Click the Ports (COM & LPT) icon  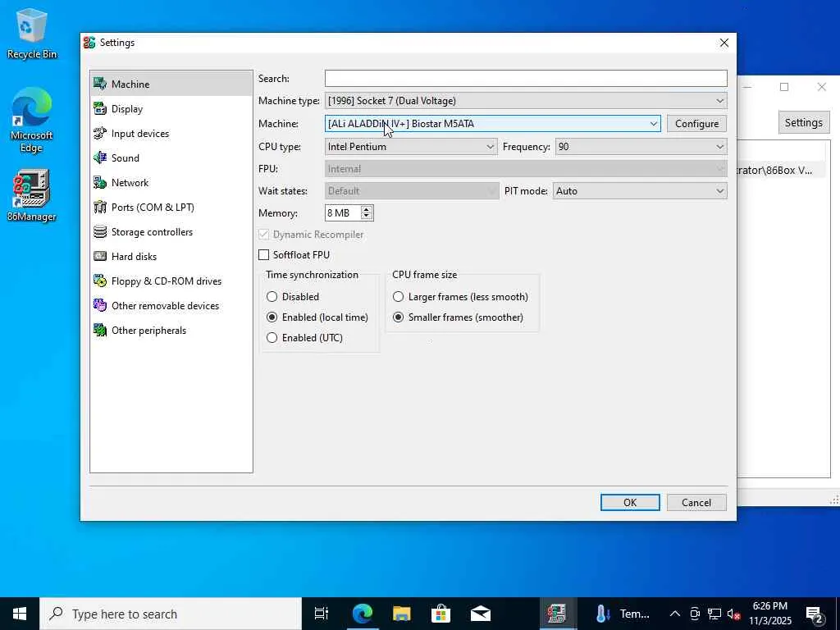pyautogui.click(x=99, y=207)
